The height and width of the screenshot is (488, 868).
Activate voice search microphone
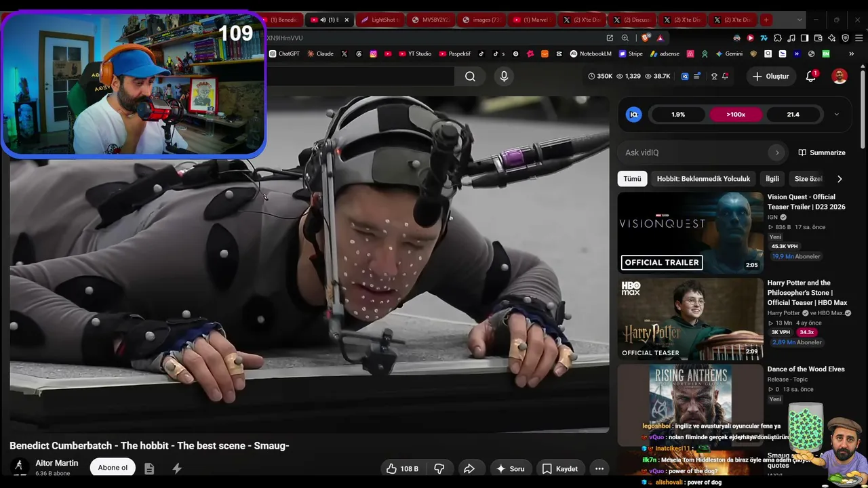(504, 77)
